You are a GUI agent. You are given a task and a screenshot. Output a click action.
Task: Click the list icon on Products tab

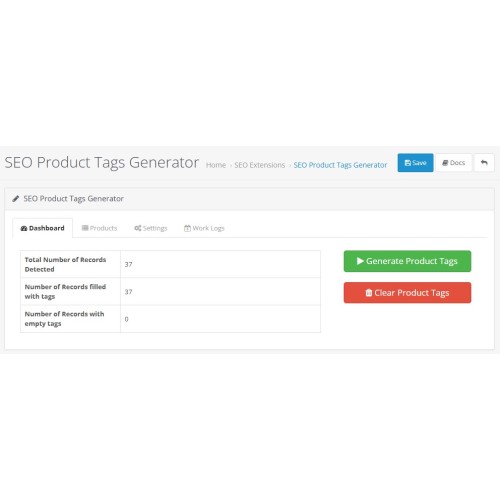[85, 228]
